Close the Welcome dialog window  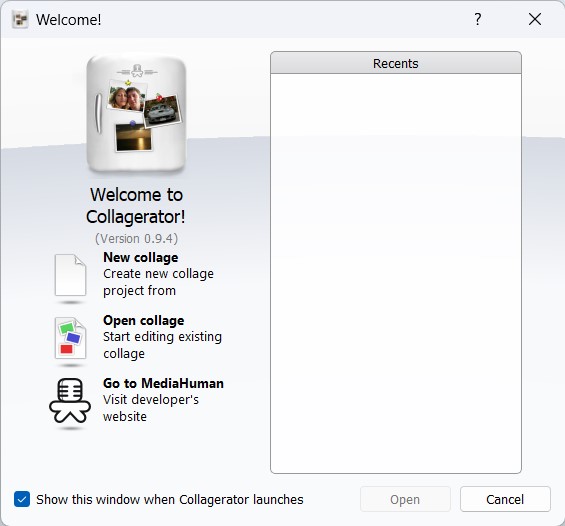pyautogui.click(x=535, y=19)
